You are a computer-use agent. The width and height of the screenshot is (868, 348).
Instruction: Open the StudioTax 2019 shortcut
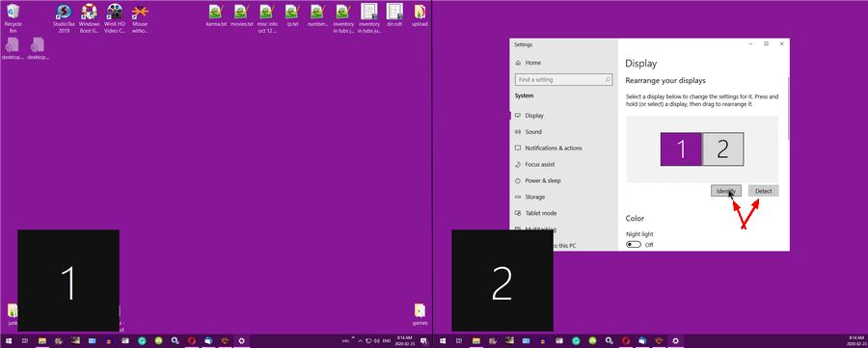coord(65,18)
